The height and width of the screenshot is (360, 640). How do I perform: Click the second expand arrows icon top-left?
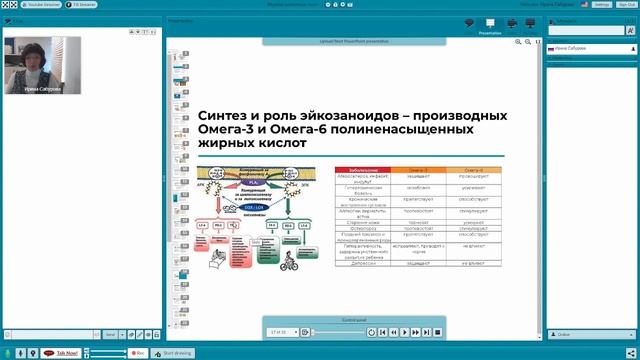tap(13, 4)
